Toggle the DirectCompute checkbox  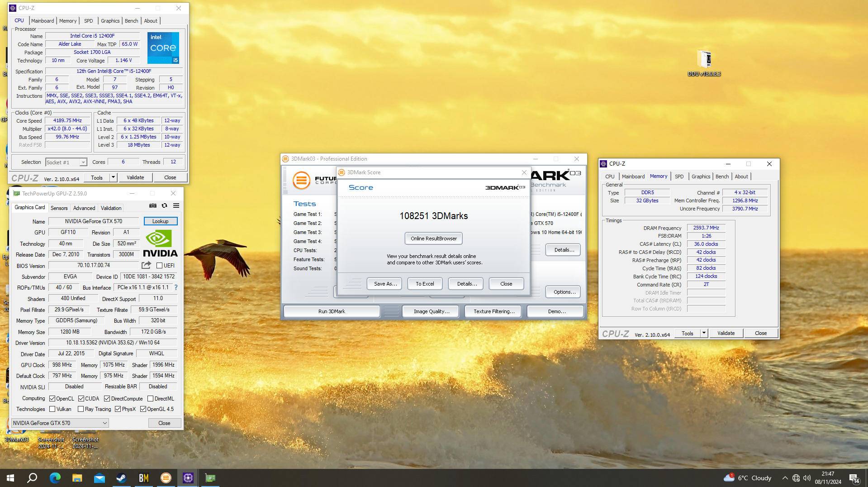107,399
